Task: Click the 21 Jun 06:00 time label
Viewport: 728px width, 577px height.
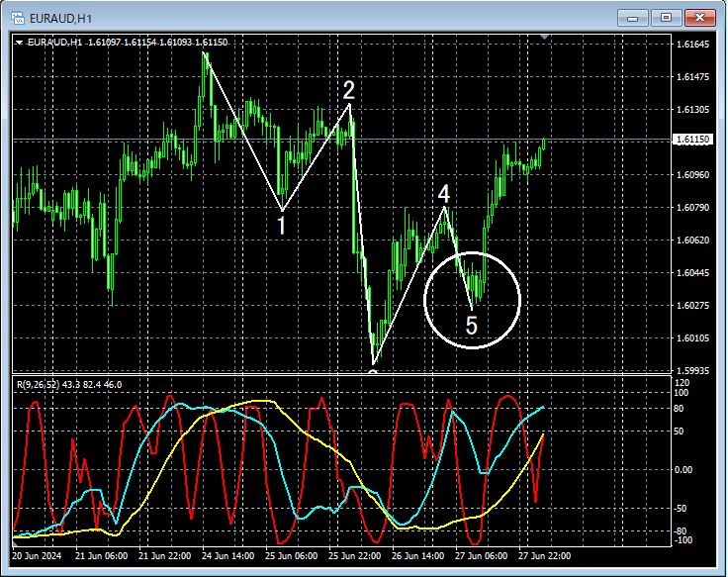Action: 101,555
